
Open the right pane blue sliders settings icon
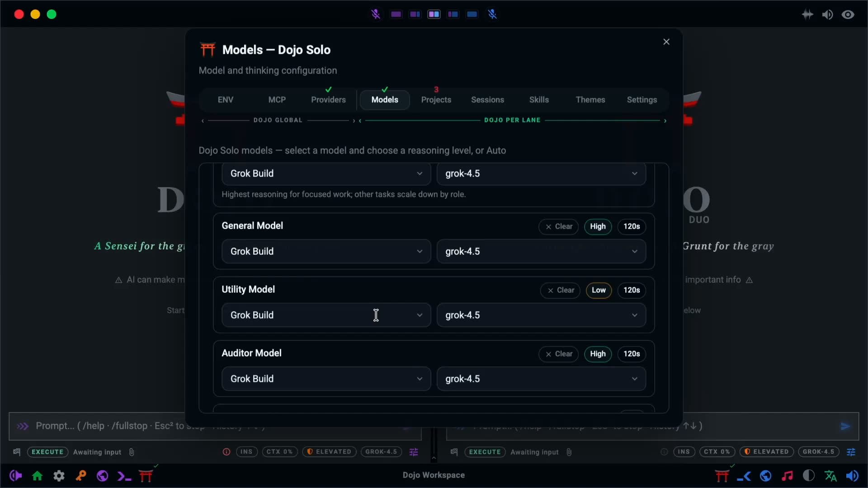(851, 452)
